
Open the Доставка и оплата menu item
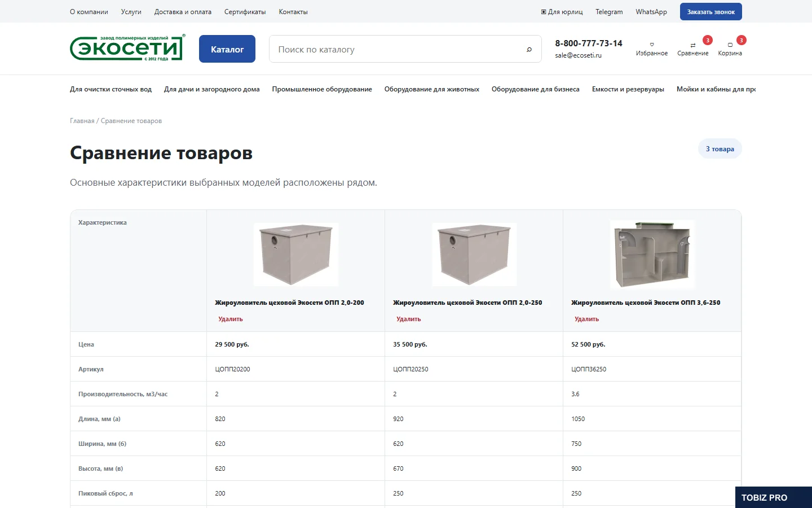point(183,12)
